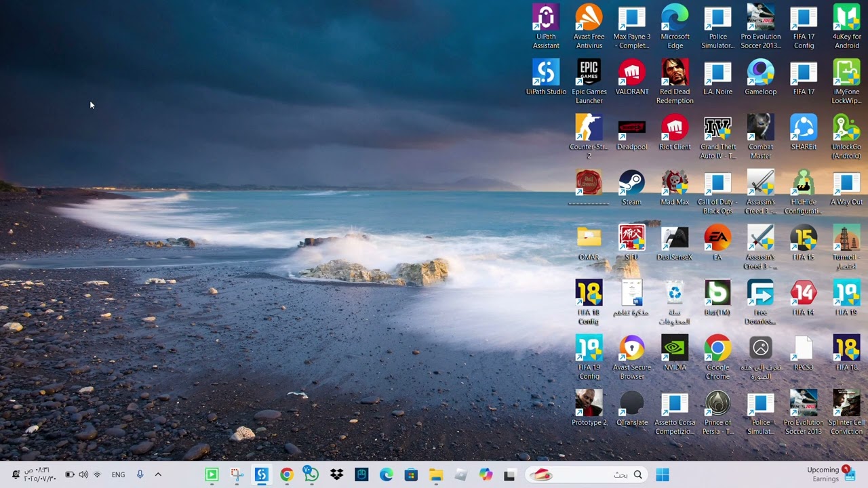Select the FIFA 17 Config shortcut
868x488 pixels.
point(804,27)
